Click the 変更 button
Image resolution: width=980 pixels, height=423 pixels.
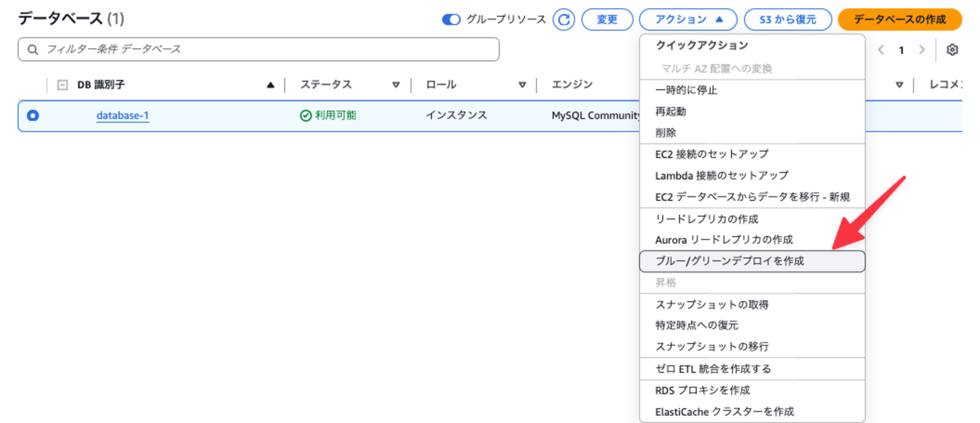click(x=607, y=20)
